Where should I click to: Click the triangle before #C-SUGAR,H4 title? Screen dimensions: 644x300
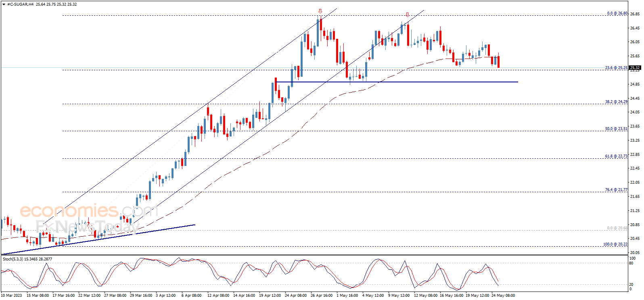(x=4, y=4)
